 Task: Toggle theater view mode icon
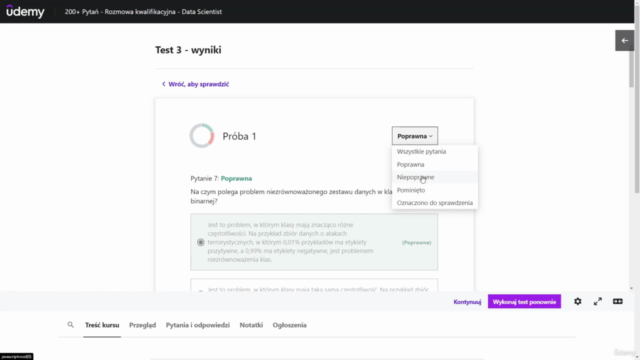click(618, 302)
